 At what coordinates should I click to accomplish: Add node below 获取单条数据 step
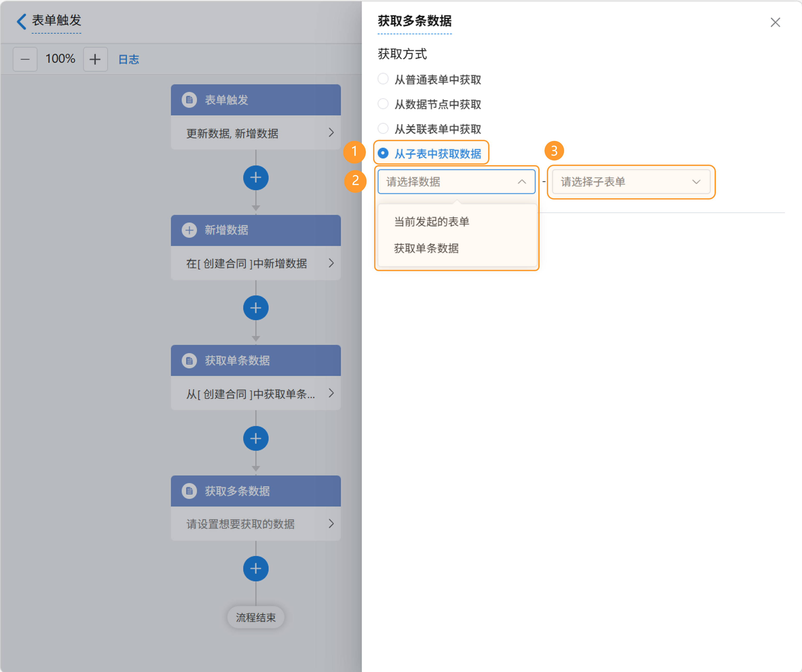(x=255, y=438)
